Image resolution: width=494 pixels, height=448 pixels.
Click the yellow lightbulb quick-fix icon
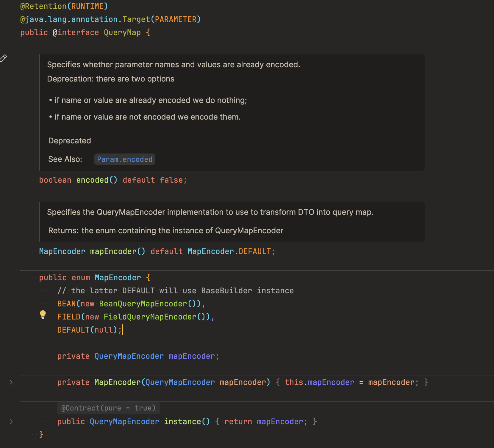(x=43, y=314)
